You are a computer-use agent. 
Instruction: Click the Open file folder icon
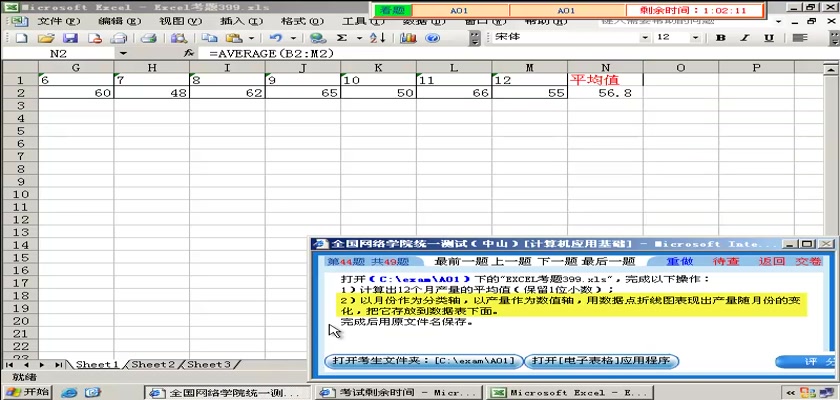pyautogui.click(x=47, y=38)
